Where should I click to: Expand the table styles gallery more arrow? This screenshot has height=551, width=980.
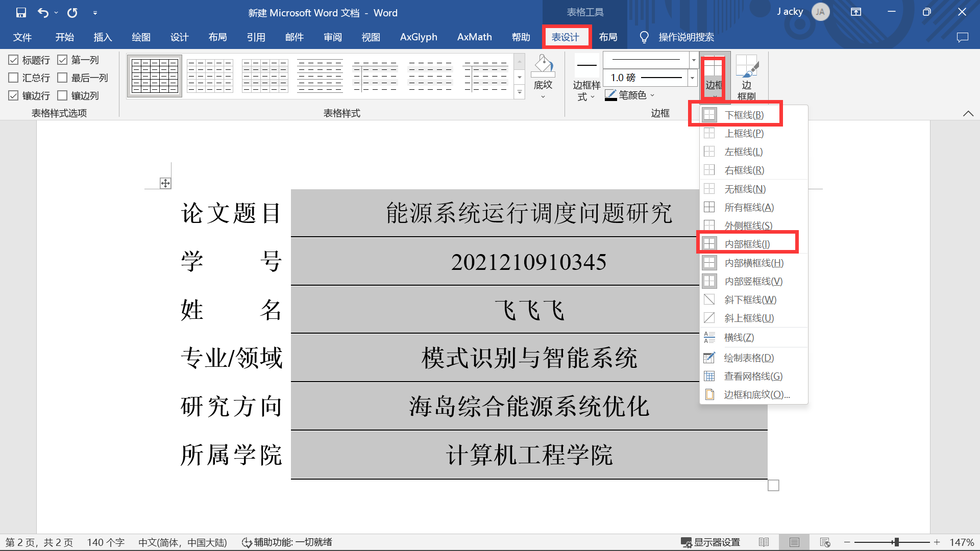click(519, 92)
